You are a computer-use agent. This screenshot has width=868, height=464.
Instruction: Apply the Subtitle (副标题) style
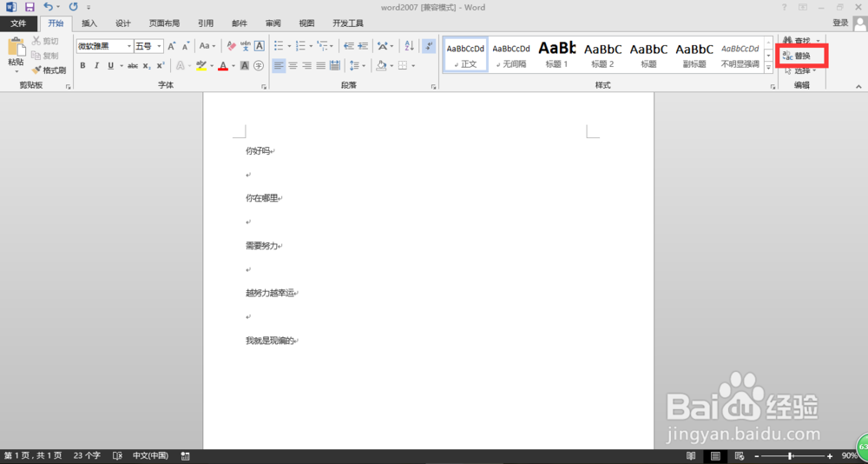(x=694, y=55)
